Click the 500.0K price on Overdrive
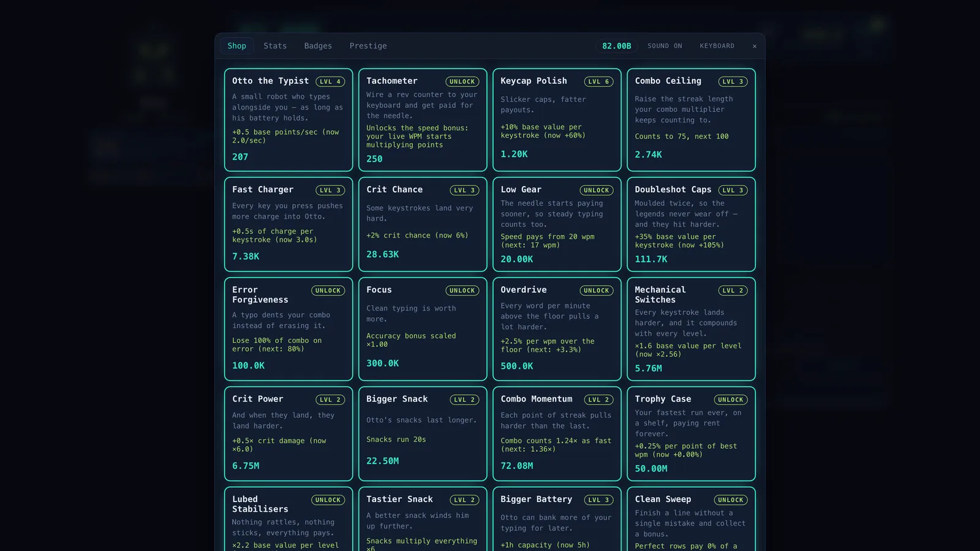The image size is (980, 551). tap(516, 366)
